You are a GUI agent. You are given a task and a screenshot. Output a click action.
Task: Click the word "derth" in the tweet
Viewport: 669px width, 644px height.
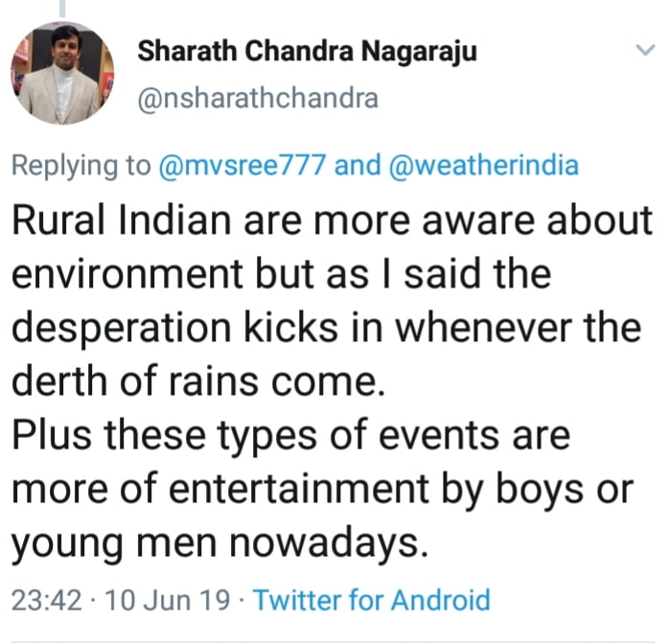[x=54, y=382]
